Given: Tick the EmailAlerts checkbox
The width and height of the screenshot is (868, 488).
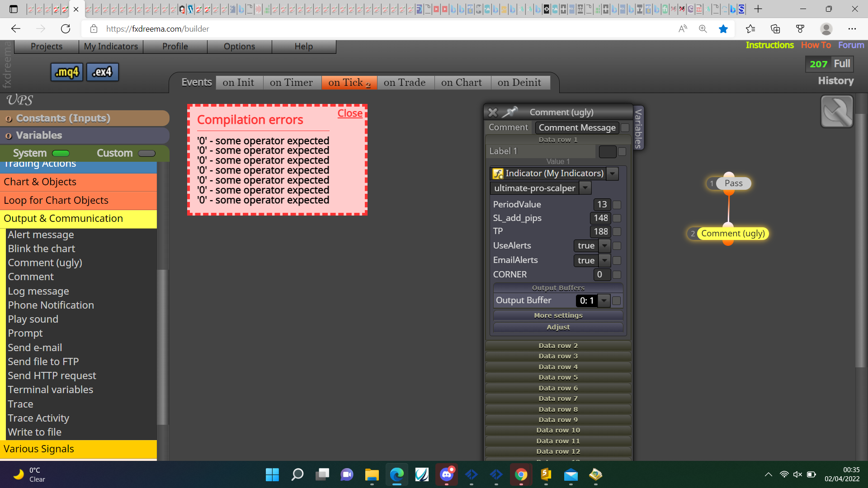Looking at the screenshot, I should click(x=617, y=261).
